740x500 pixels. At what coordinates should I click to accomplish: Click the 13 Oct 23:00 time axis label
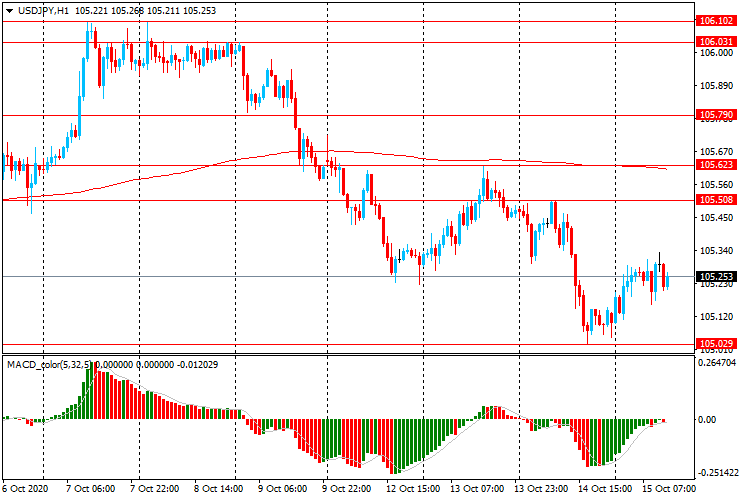(x=541, y=488)
